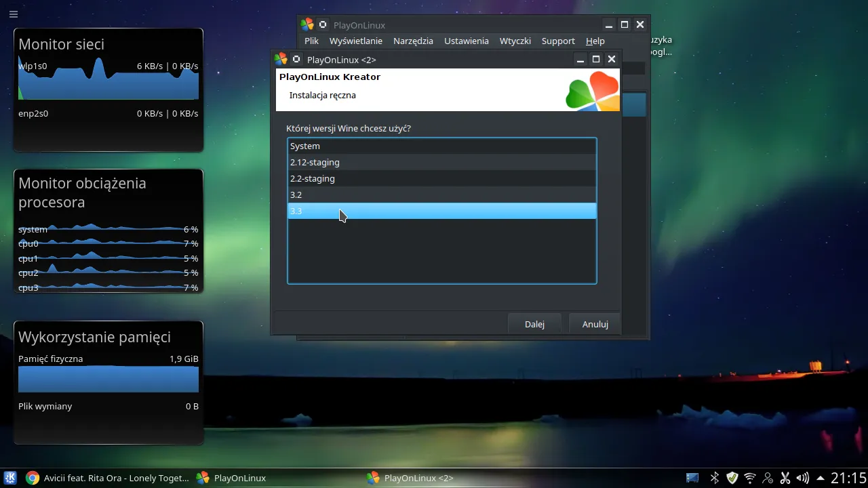Open the Support menu
868x488 pixels.
[558, 41]
